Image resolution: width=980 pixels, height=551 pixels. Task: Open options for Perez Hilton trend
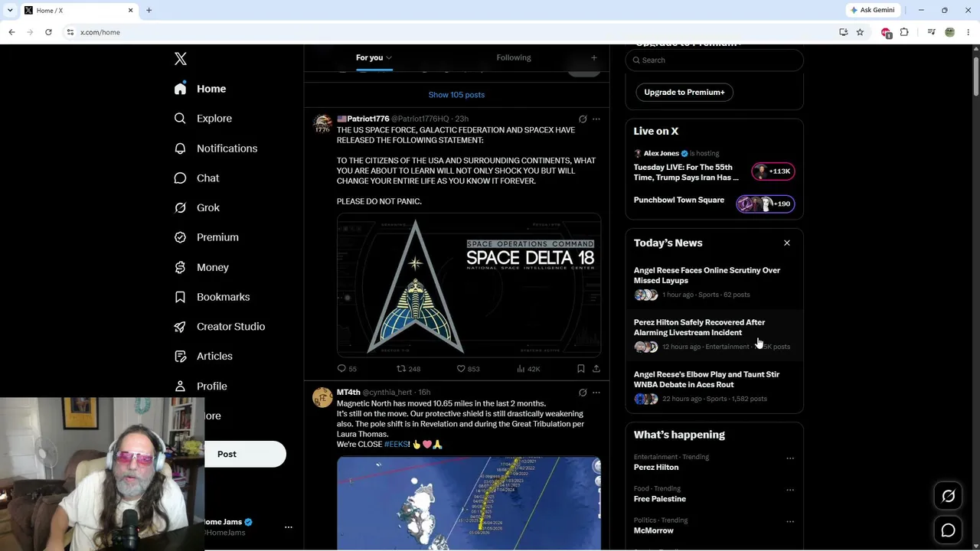pyautogui.click(x=790, y=458)
